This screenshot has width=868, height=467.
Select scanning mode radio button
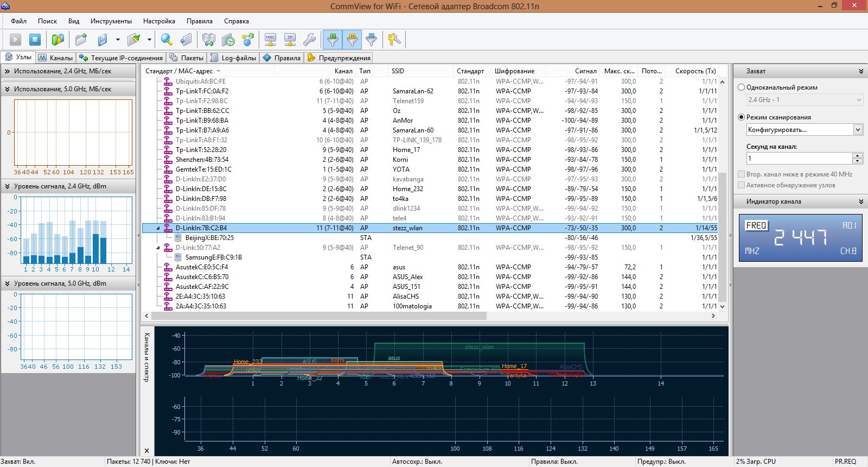click(x=742, y=117)
